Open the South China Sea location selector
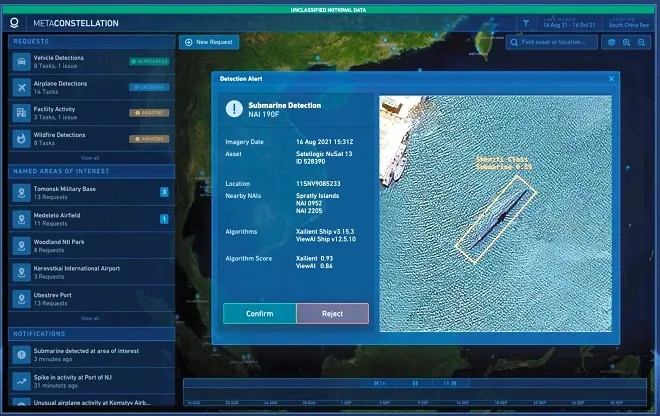This screenshot has width=660, height=416. pyautogui.click(x=628, y=23)
